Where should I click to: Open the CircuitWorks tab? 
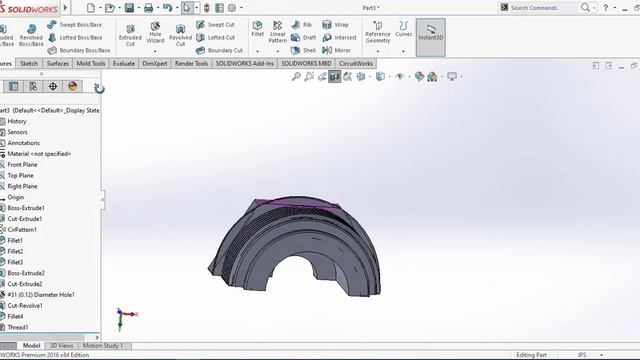[356, 64]
